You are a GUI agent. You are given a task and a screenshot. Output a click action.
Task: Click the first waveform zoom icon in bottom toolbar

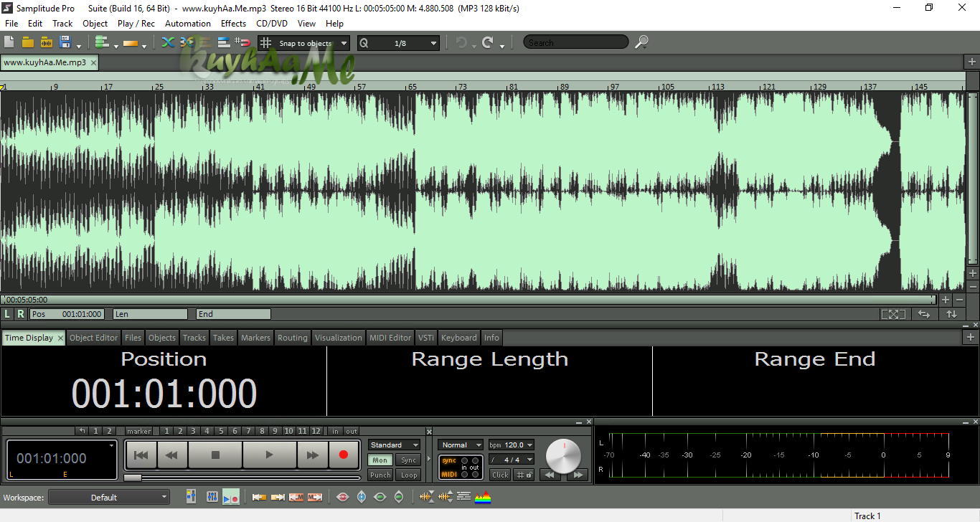[427, 497]
